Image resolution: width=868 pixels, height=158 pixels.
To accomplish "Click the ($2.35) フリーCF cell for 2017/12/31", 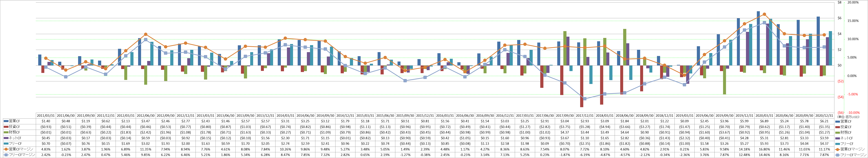I will tap(585, 144).
